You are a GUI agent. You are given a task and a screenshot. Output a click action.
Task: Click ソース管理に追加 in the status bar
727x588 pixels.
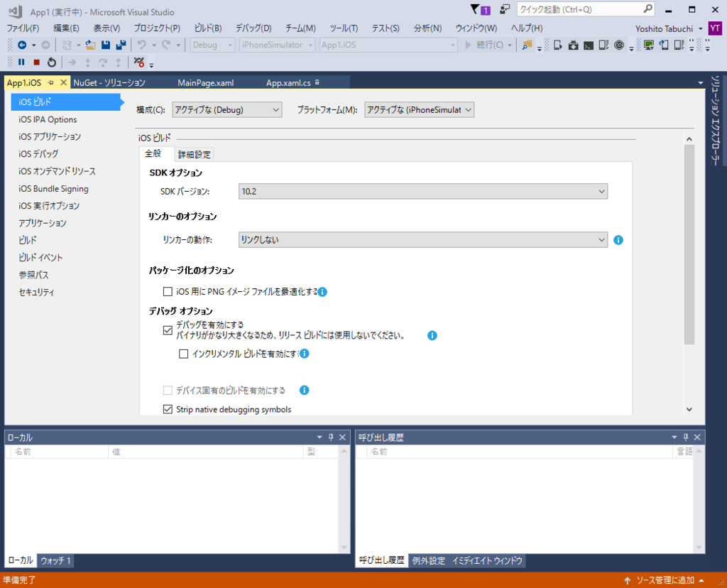tap(665, 580)
